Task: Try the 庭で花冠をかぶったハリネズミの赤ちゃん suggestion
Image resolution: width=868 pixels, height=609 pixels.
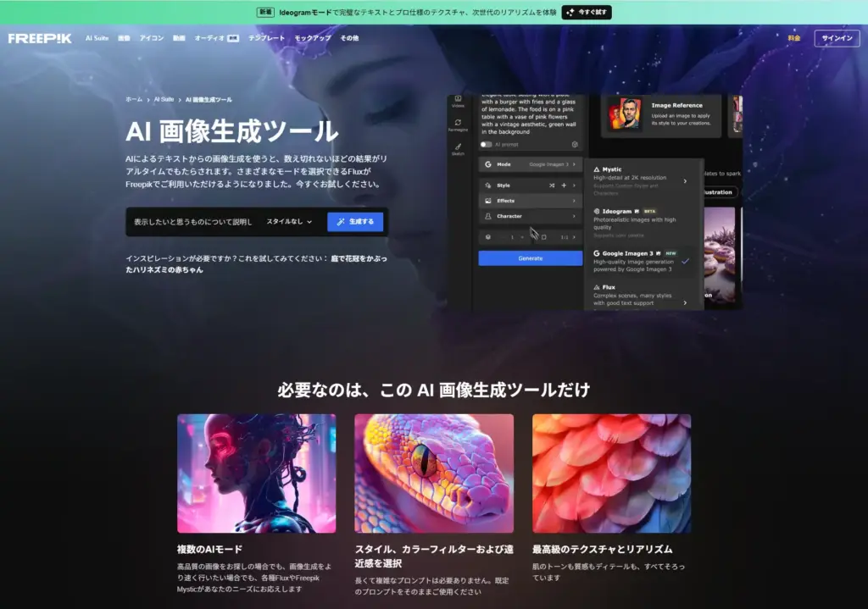Action: (256, 264)
